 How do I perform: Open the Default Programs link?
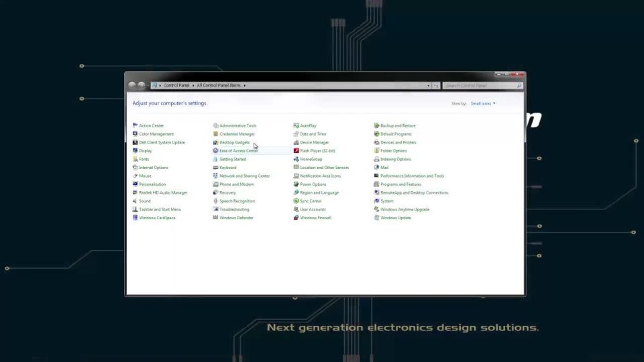click(x=396, y=134)
